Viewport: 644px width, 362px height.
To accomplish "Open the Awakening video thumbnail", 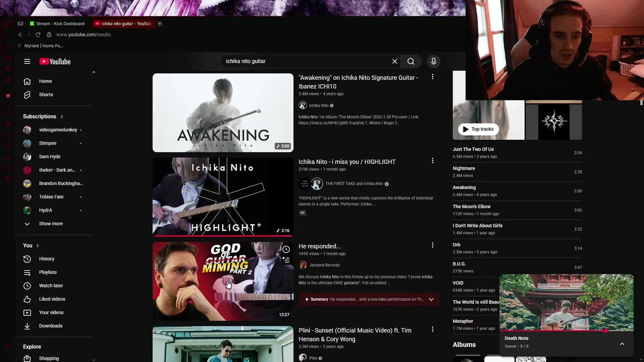I will pyautogui.click(x=223, y=113).
